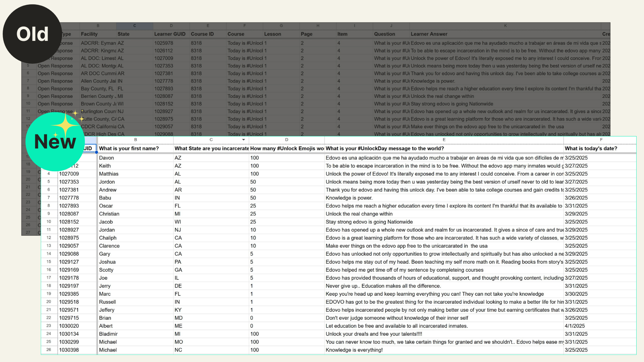644x362 pixels.
Task: Select the name cell 'Chaliph'
Action: pyautogui.click(x=136, y=238)
